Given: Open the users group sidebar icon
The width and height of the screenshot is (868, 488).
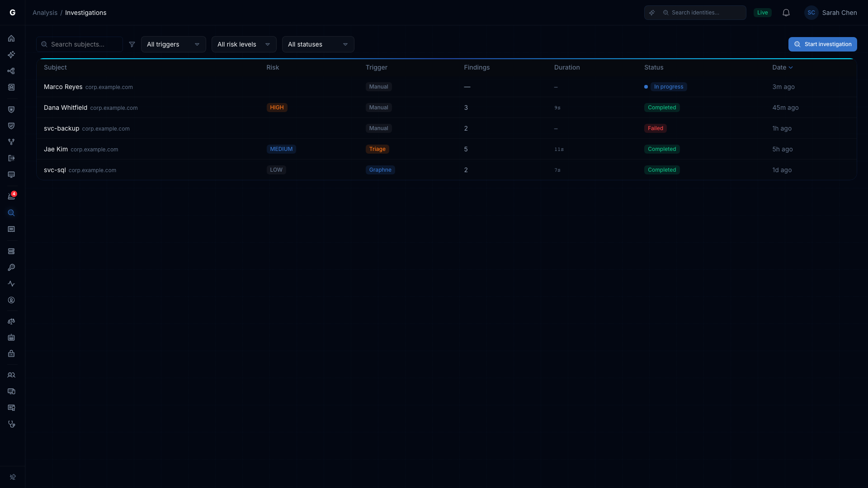Looking at the screenshot, I should click(11, 375).
